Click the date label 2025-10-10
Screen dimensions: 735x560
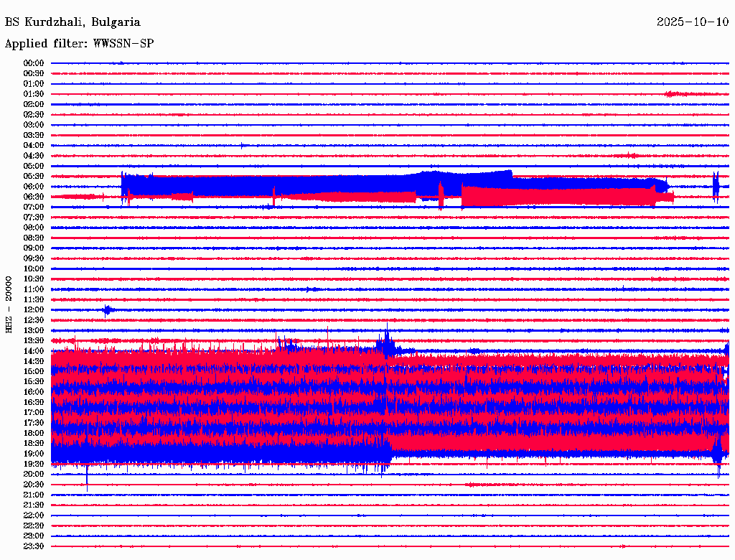point(693,22)
